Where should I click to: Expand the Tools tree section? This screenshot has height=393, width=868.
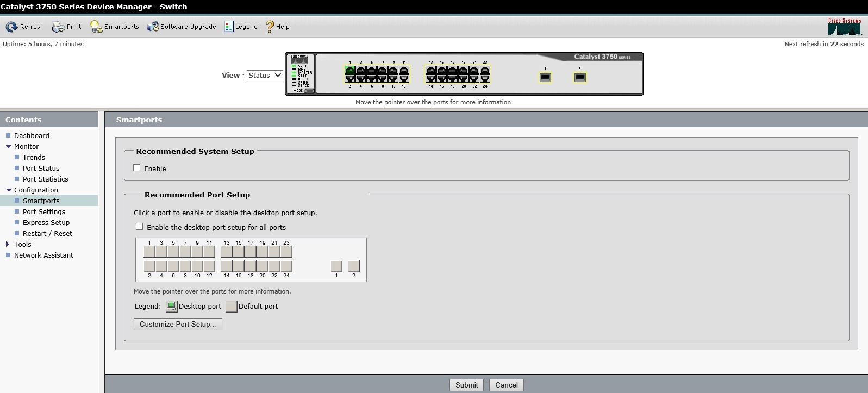8,245
